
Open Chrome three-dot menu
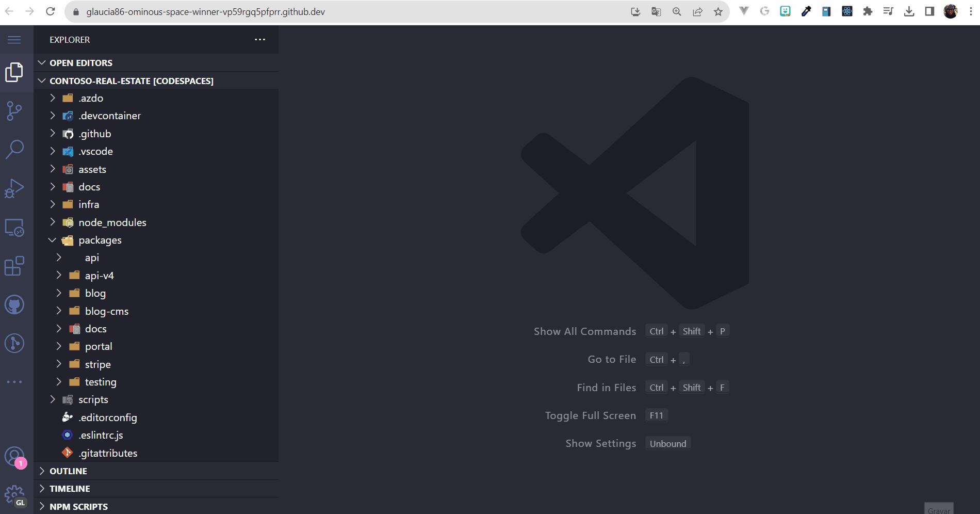click(971, 11)
